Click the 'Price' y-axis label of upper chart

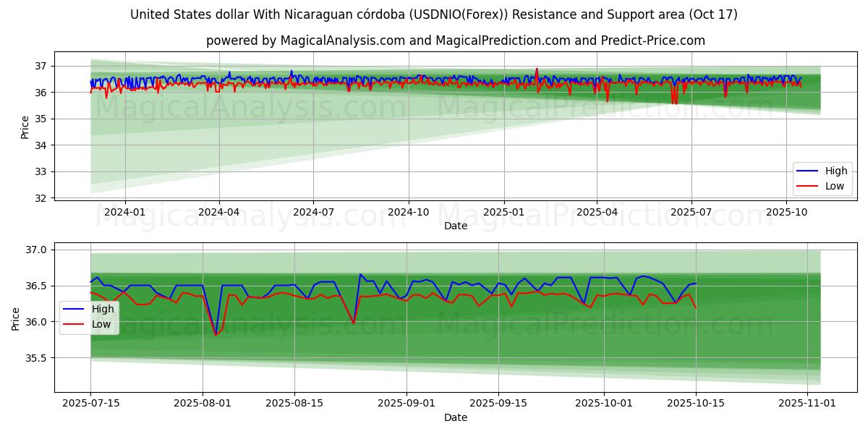(25, 127)
